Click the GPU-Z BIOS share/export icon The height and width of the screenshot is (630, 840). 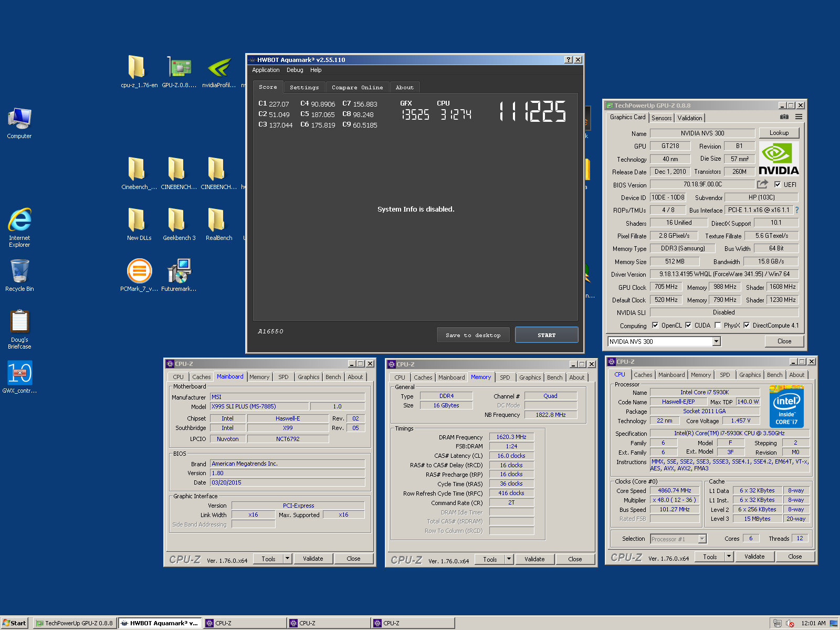coord(762,184)
